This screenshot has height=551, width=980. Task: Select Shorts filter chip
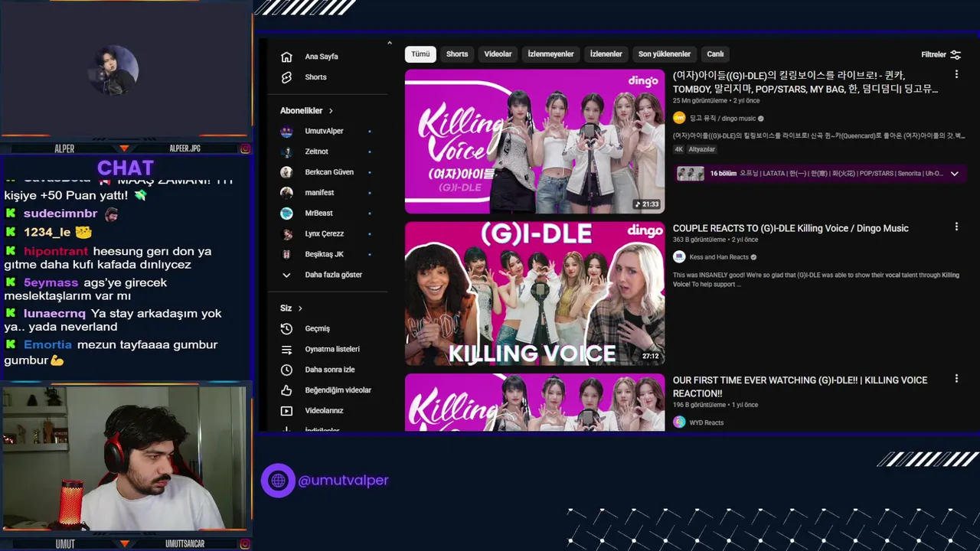click(457, 54)
